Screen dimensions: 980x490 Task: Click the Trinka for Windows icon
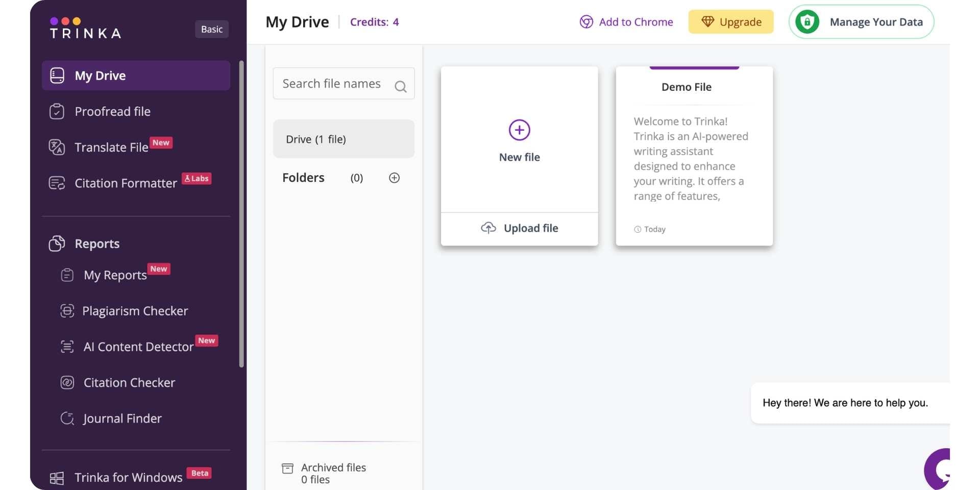(x=57, y=478)
